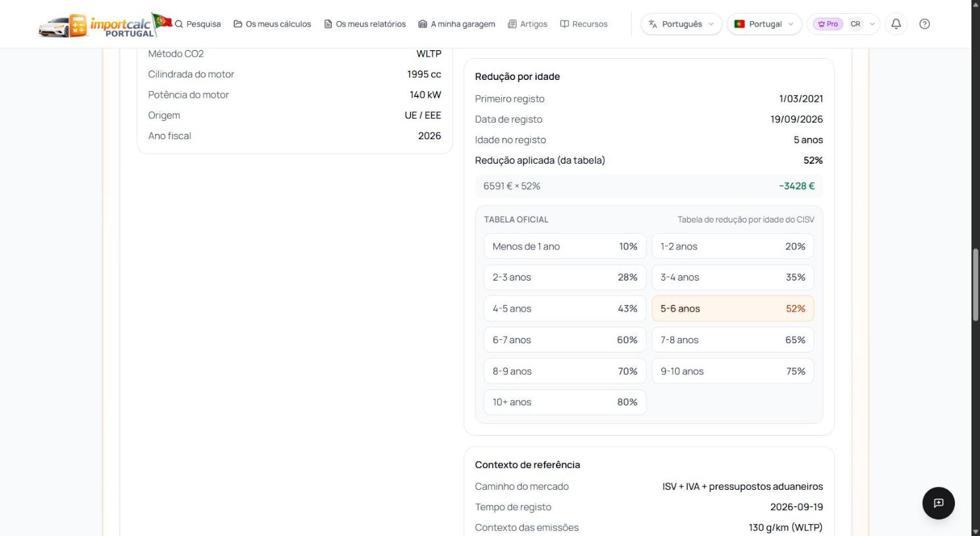
Task: Click 'Tabela de redução por idade do CISV'
Action: coord(746,220)
